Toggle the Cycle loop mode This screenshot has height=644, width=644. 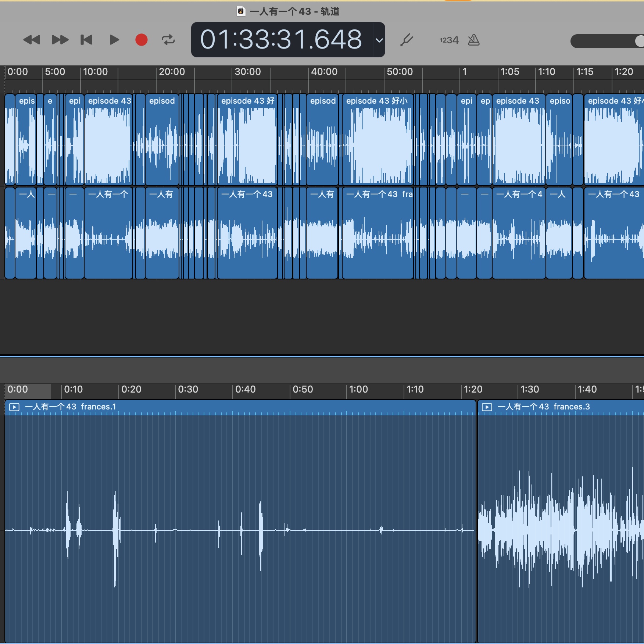tap(168, 40)
